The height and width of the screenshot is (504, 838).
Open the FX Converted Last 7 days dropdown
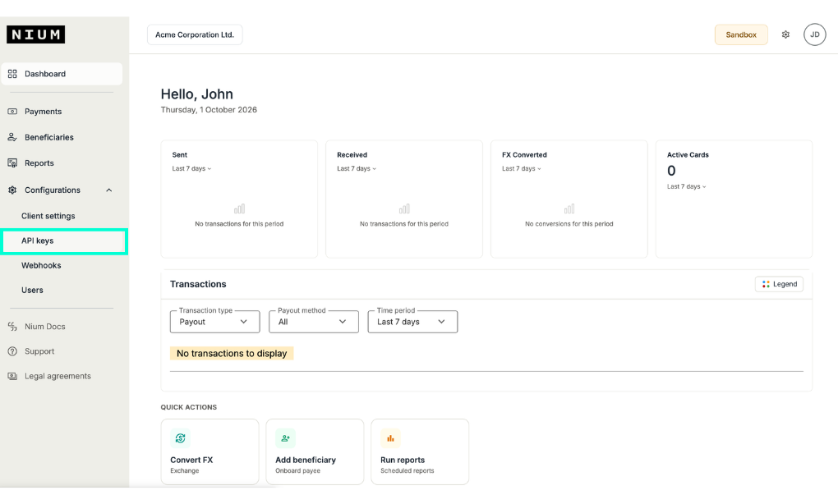click(x=521, y=169)
